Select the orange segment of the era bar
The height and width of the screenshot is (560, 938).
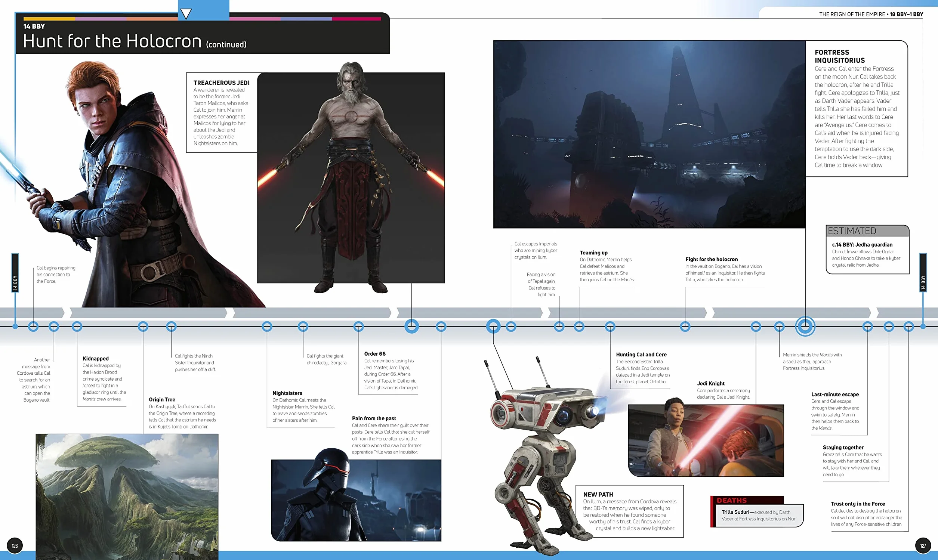(152, 18)
